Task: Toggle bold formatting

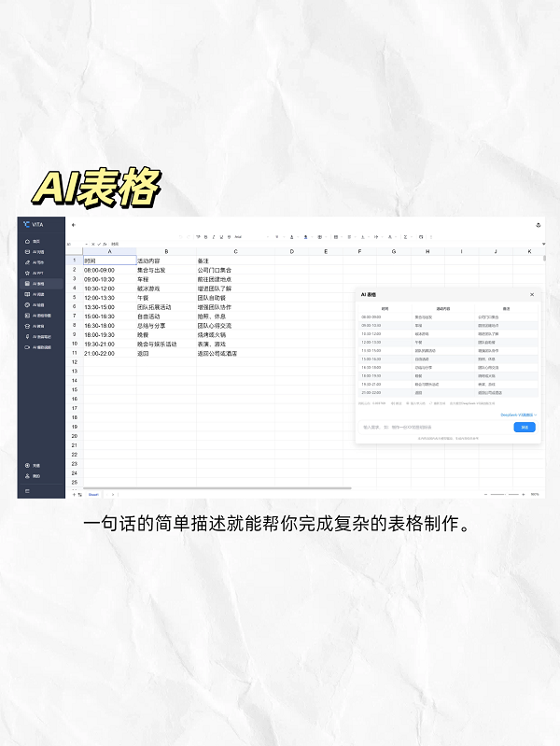Action: click(x=205, y=236)
